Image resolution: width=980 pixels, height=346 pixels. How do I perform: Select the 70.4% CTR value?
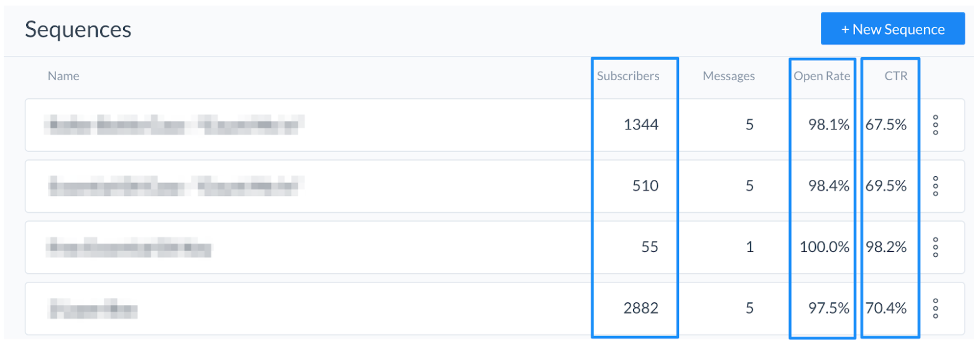pyautogui.click(x=886, y=308)
